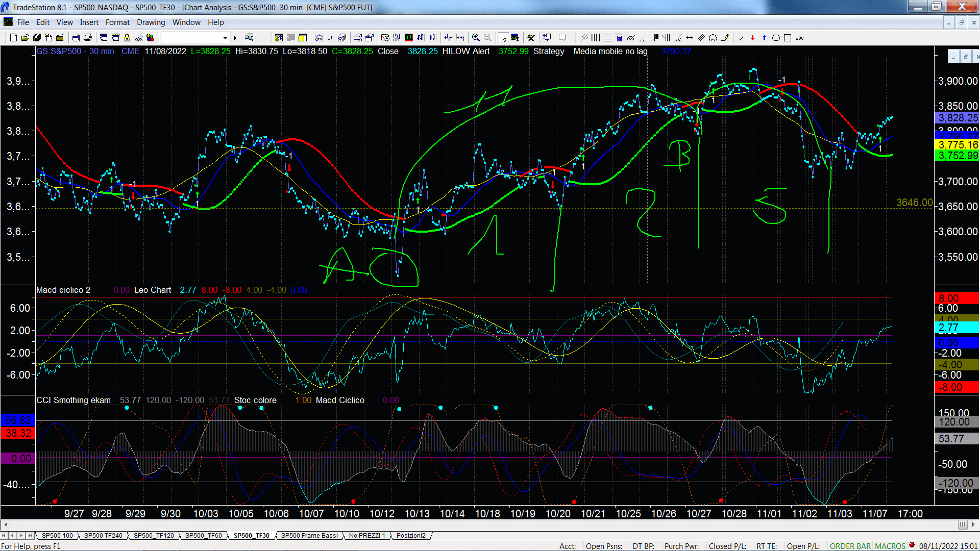Click the crossed hammers tools icon
Viewport: 980px width, 551px height.
[x=531, y=38]
